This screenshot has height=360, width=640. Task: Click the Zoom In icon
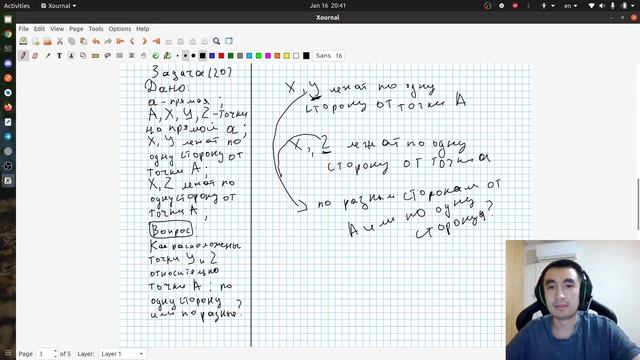[192, 41]
